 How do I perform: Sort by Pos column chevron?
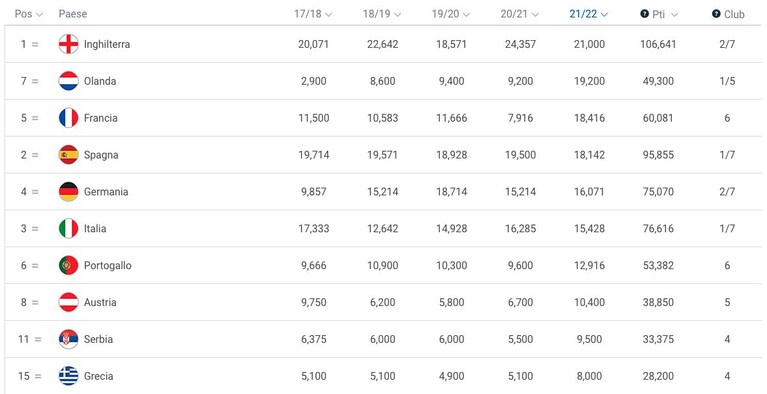click(40, 15)
